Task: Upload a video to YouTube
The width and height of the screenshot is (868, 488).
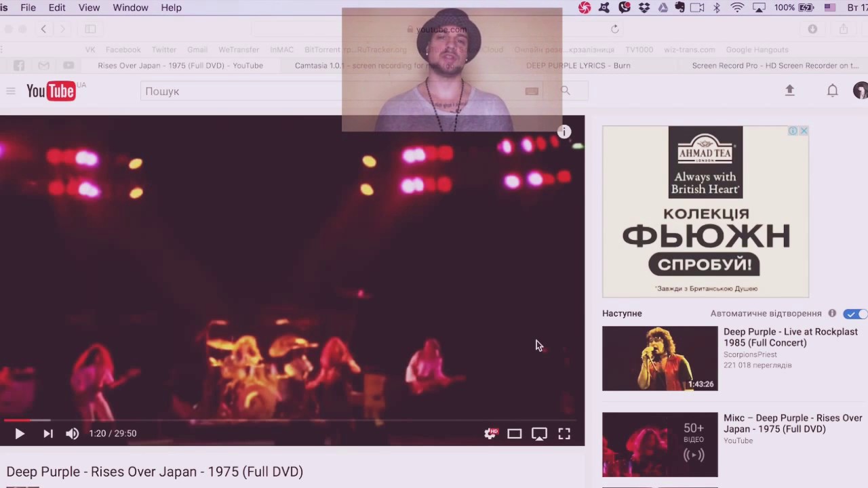Action: [x=789, y=90]
